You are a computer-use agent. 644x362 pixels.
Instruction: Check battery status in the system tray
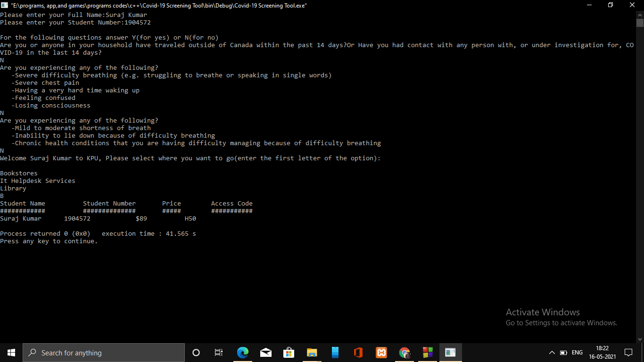pyautogui.click(x=563, y=352)
